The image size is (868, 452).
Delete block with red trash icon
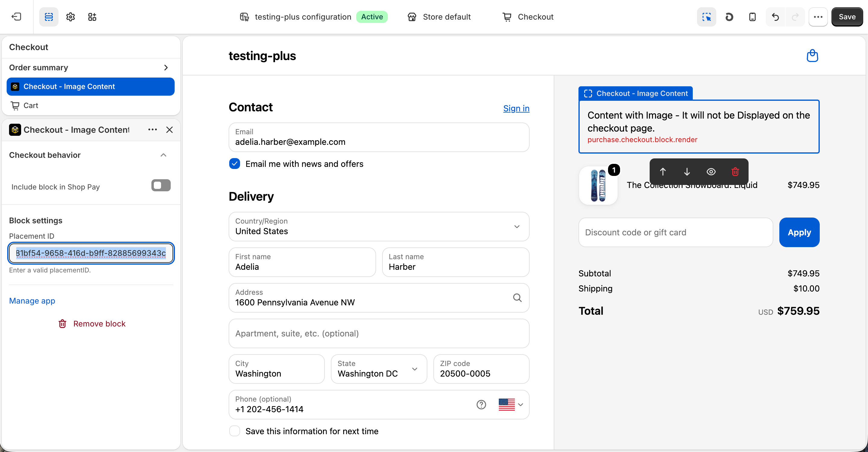[735, 172]
